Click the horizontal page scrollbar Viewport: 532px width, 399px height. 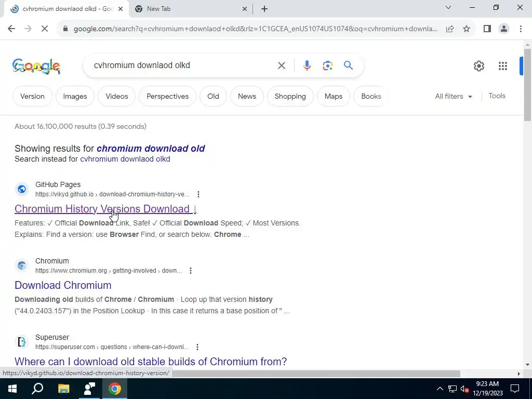(x=315, y=374)
